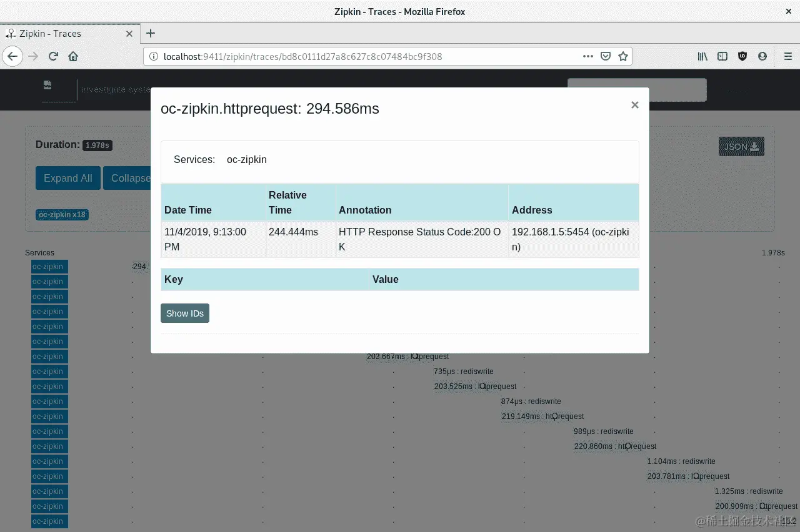Bookmark this page with star icon

point(623,56)
